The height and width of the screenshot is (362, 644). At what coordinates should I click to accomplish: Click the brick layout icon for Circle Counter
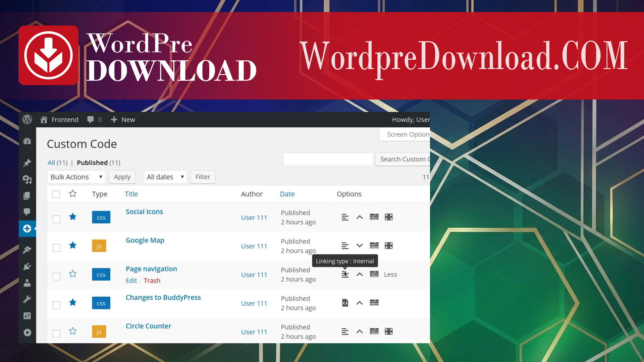pos(374,331)
